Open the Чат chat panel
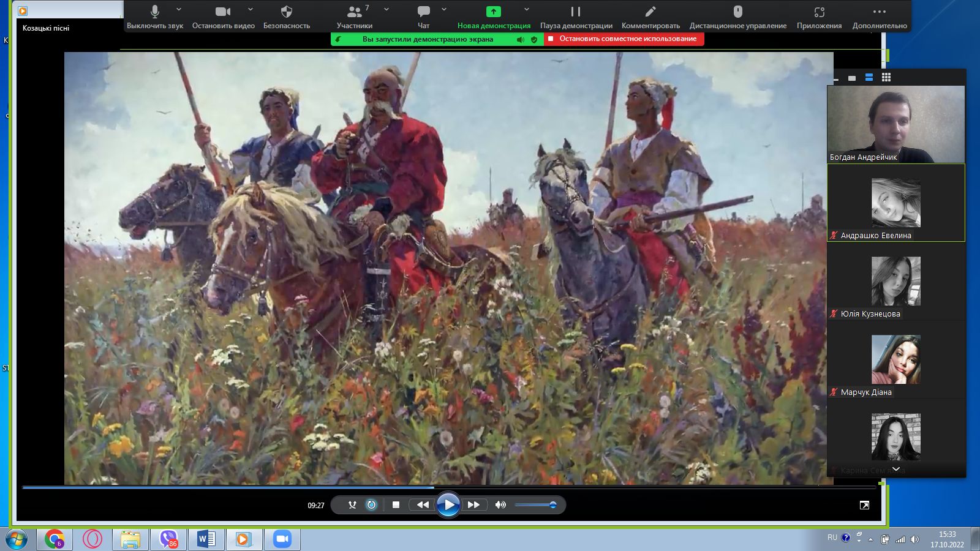This screenshot has width=980, height=551. tap(423, 17)
